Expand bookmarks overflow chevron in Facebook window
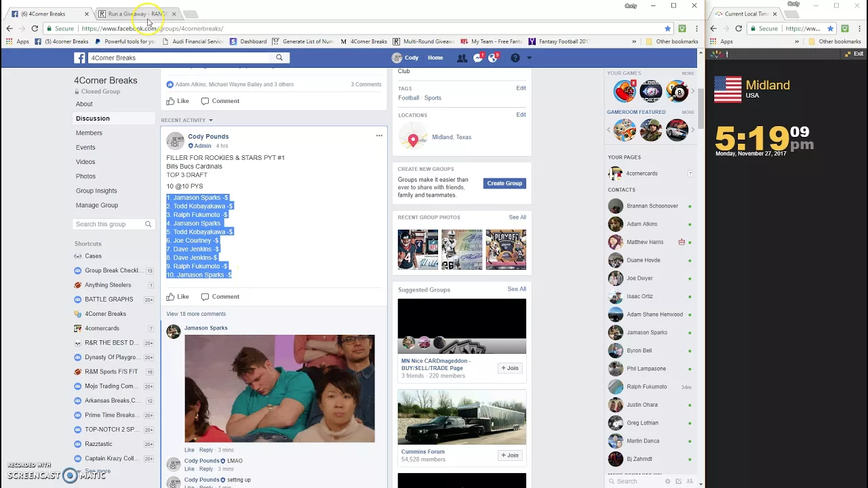868x488 pixels. tap(634, 41)
